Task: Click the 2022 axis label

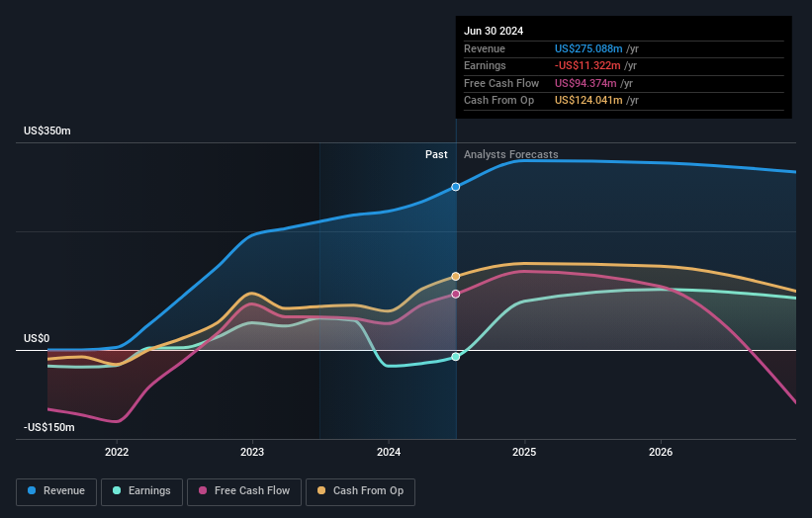Action: tap(117, 452)
